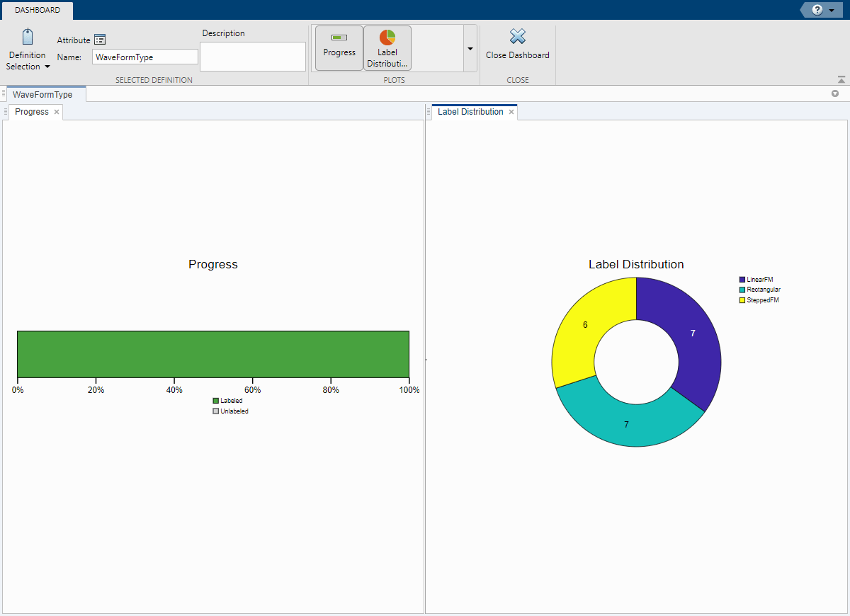Click the teal Rectangular donut segment

pyautogui.click(x=626, y=424)
